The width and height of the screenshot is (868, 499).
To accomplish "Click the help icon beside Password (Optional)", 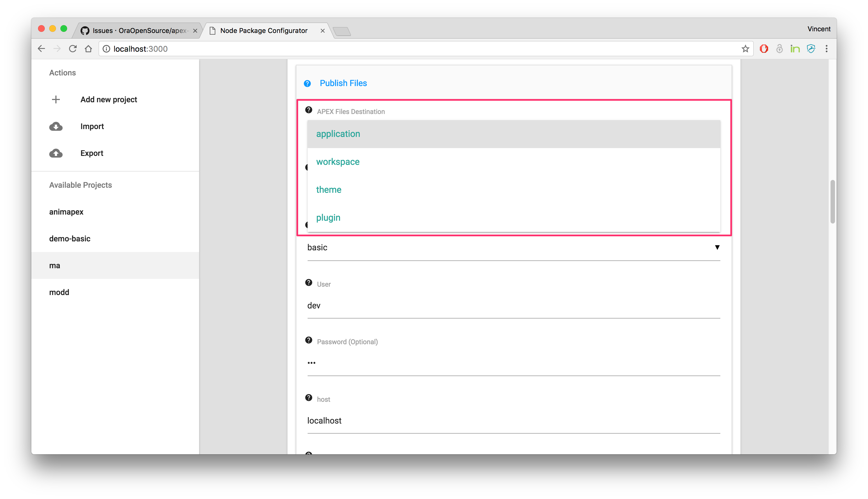I will coord(309,340).
